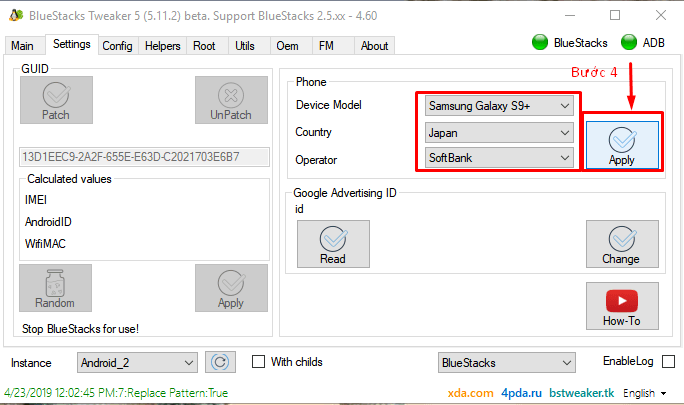Expand the Instance Android_2 dropdown

tap(137, 363)
